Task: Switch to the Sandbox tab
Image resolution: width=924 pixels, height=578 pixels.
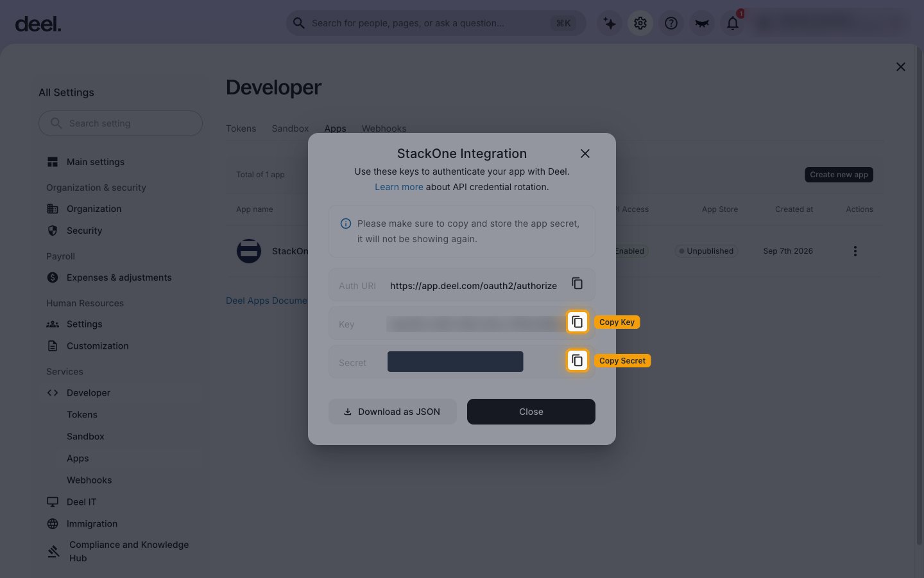Action: (290, 128)
